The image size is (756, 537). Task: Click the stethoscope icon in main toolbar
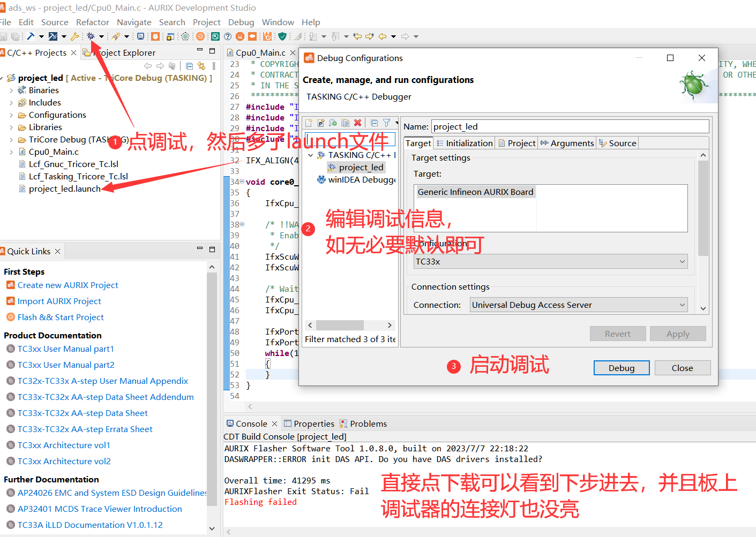267,36
